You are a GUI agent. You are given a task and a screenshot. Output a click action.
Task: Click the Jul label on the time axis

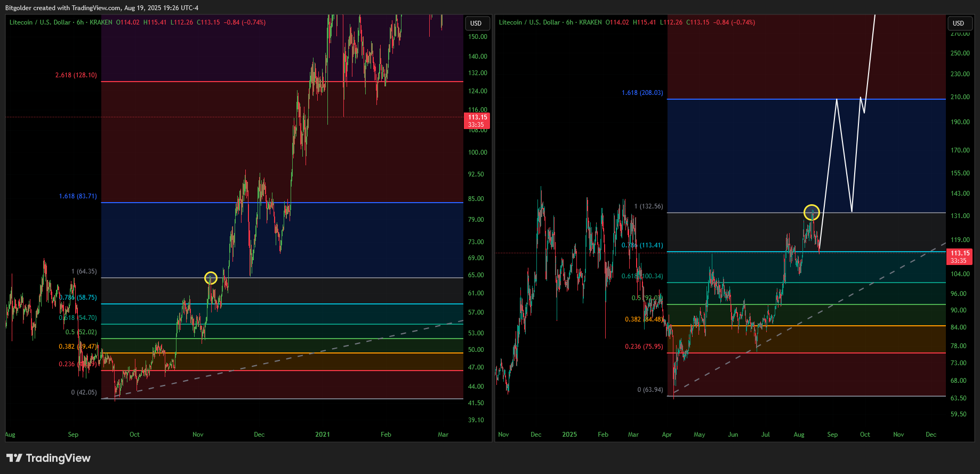(x=766, y=435)
